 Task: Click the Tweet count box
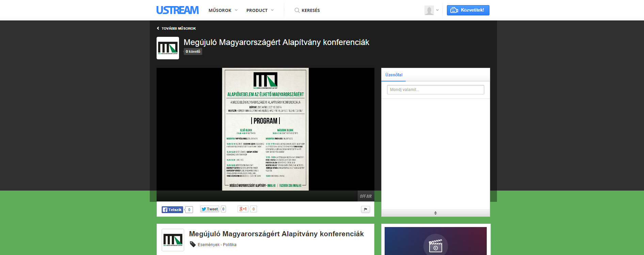223,209
